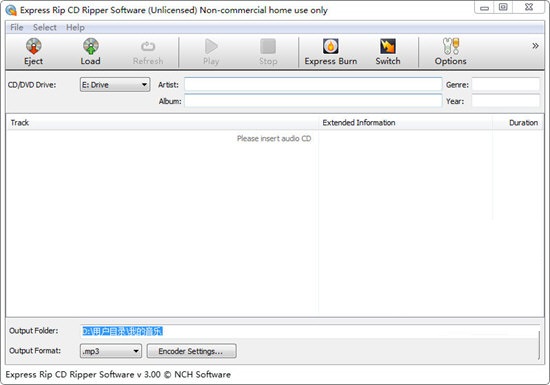The image size is (550, 385).
Task: Click into the Genre field
Action: click(505, 85)
